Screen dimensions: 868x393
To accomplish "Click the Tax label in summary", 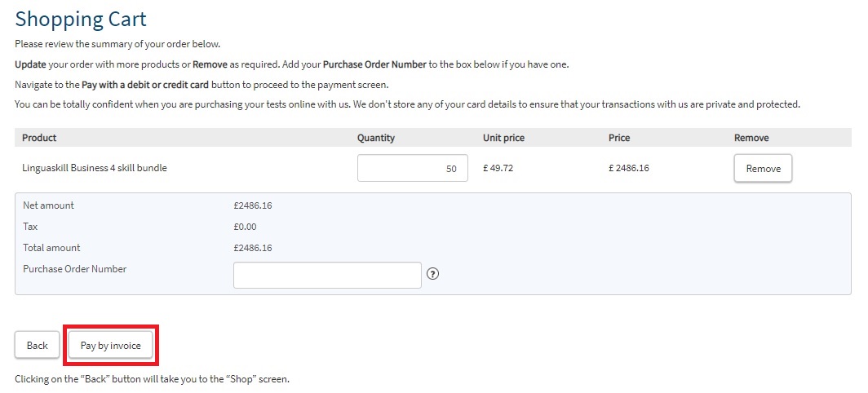I will (30, 227).
